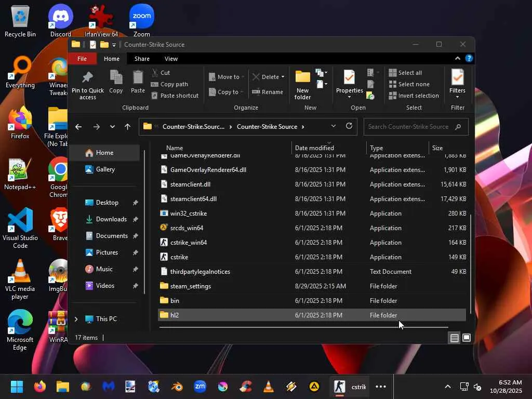The width and height of the screenshot is (532, 399).
Task: Open Downloads in quick access
Action: point(111,219)
